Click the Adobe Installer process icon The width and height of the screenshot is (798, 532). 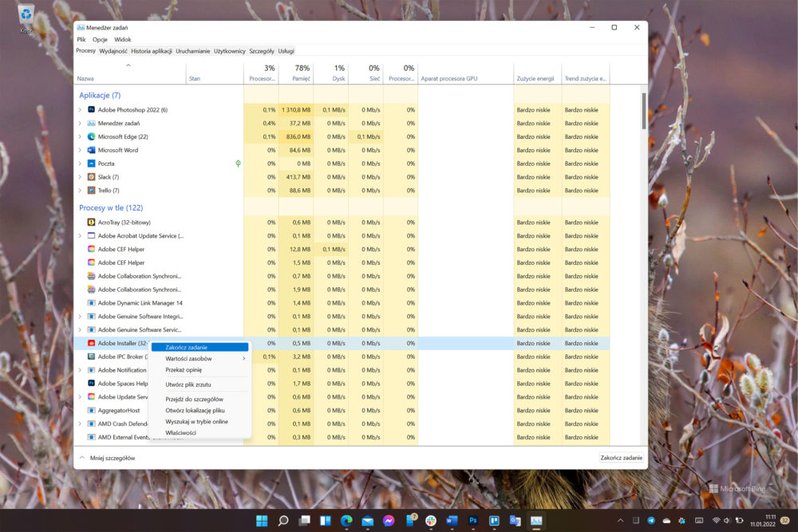point(91,343)
